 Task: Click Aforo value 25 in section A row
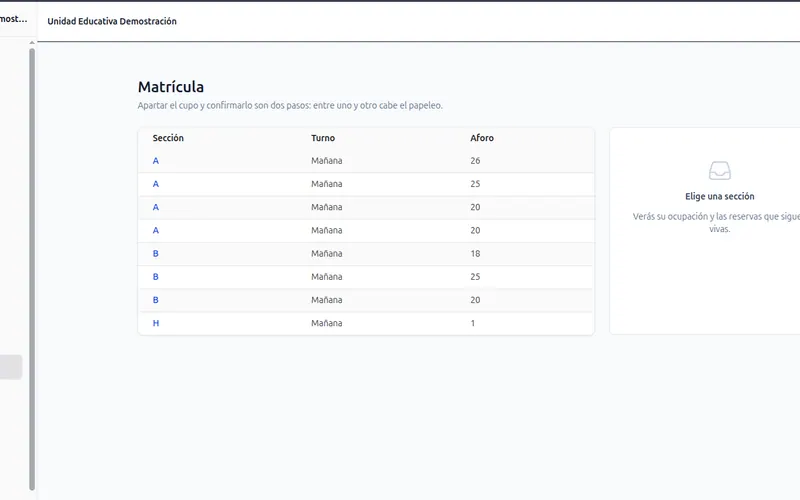coord(475,184)
